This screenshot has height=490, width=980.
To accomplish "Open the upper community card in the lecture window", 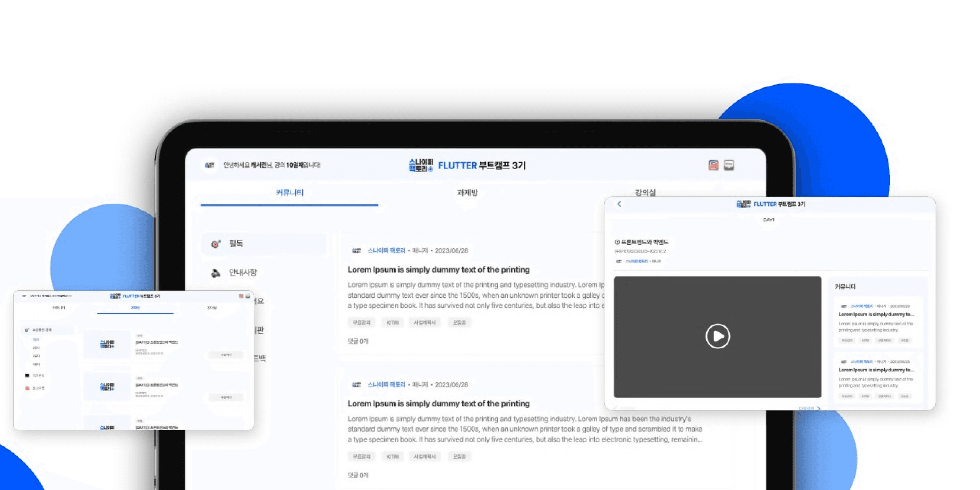I will click(877, 322).
